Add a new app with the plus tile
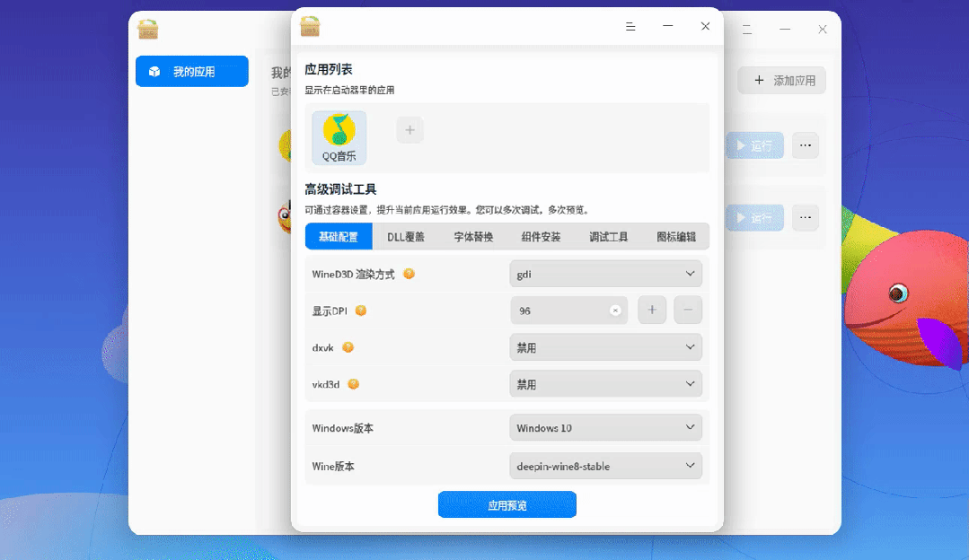969x560 pixels. (410, 129)
